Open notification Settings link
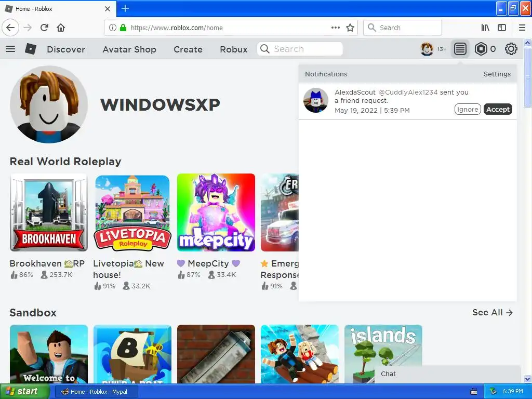 (497, 74)
